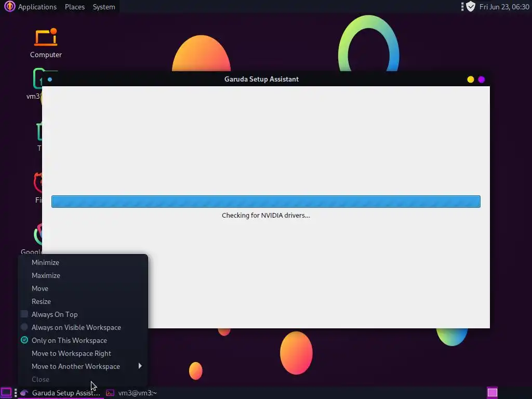532x399 pixels.
Task: Expand the Move to Another Workspace submenu
Action: tap(83, 366)
